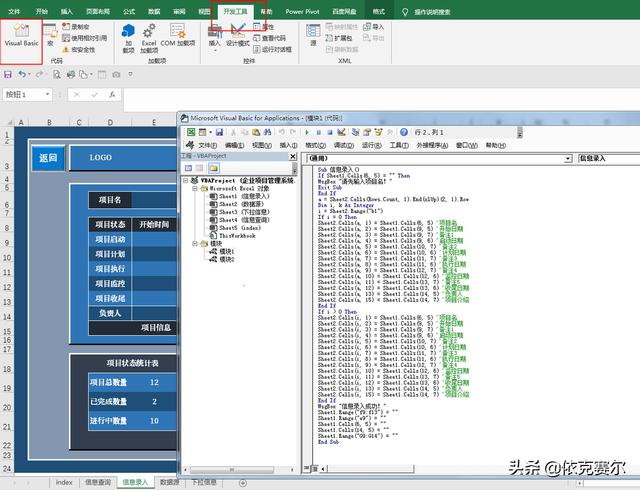Toggle Design Mode (设计模式)
The width and height of the screenshot is (640, 490).
coord(238,36)
